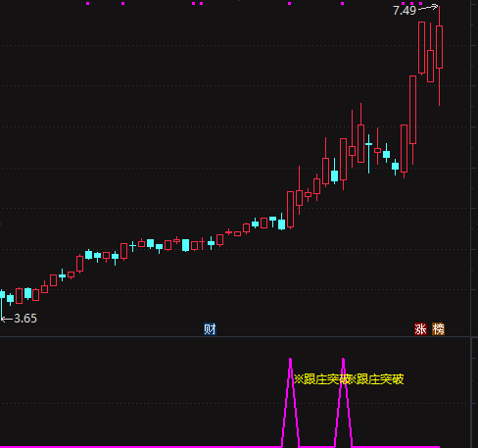Image resolution: width=478 pixels, height=448 pixels.
Task: Select the first candlestick at the 3.65 low
Action: click(x=2, y=304)
